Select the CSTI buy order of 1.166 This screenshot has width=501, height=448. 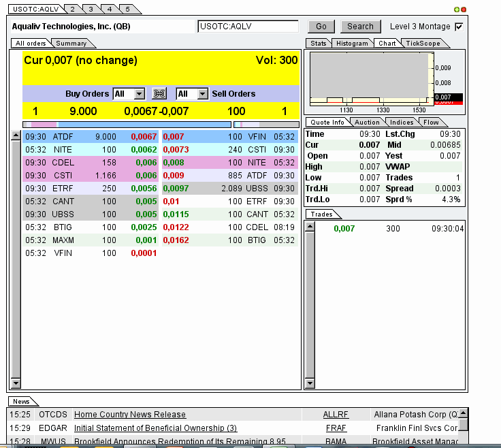pos(91,176)
